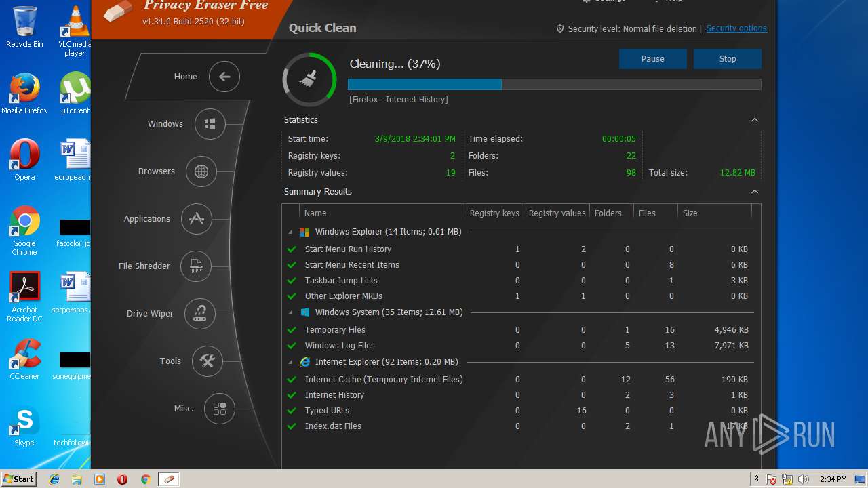Image resolution: width=868 pixels, height=488 pixels.
Task: Select the Index.dat Files row
Action: coord(519,426)
